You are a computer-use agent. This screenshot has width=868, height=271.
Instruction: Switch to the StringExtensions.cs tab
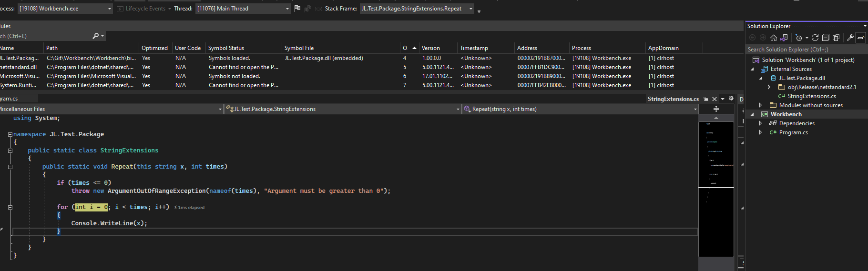[673, 99]
